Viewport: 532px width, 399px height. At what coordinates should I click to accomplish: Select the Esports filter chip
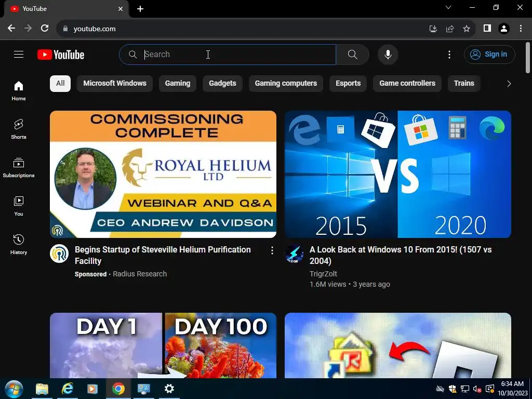(x=348, y=84)
